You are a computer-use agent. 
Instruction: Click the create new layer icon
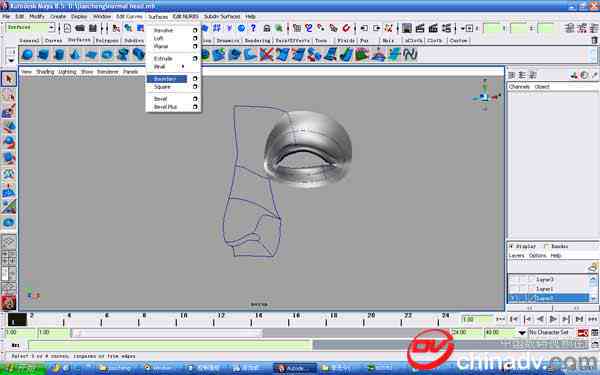tap(593, 267)
